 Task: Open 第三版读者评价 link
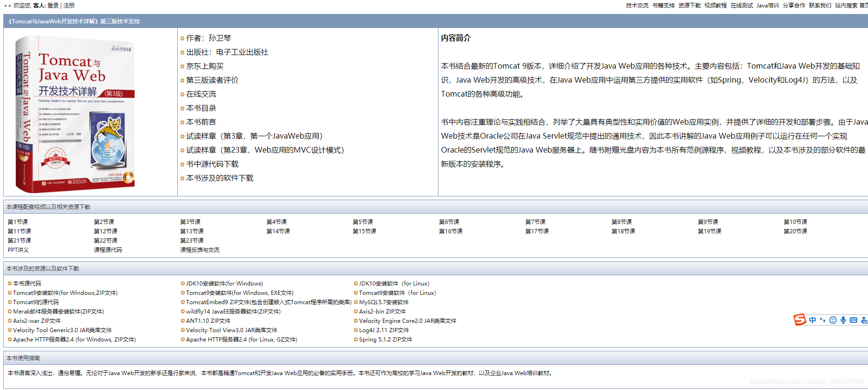point(212,80)
